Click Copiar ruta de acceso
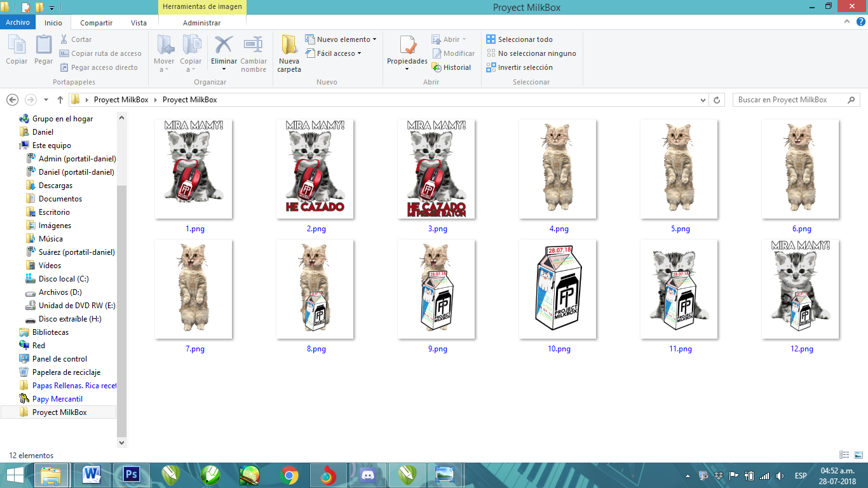The image size is (868, 488). pos(100,53)
